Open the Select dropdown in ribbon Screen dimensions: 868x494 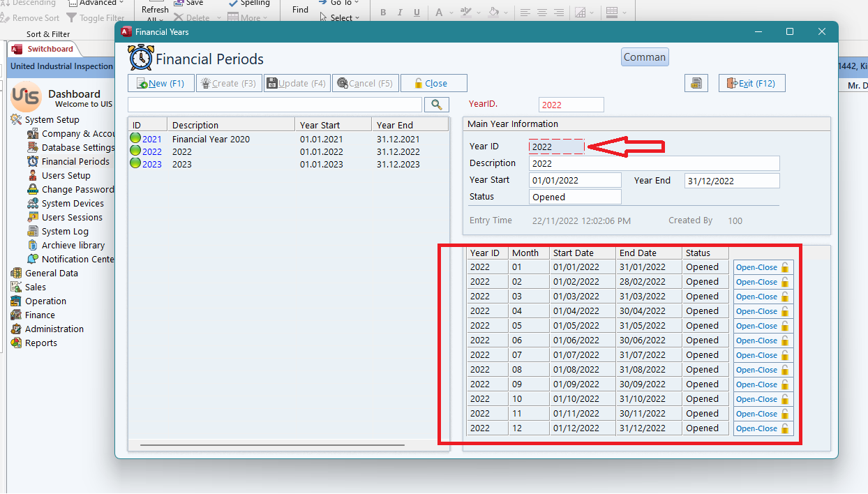341,17
